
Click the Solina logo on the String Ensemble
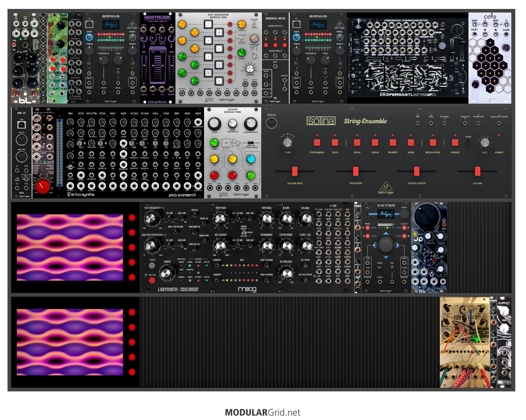321,121
